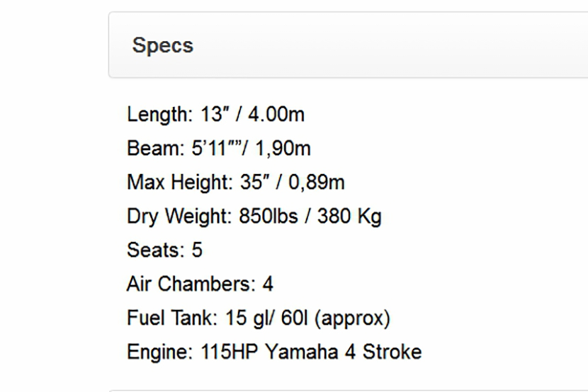
Task: Collapse the Specs panel header
Action: point(163,45)
